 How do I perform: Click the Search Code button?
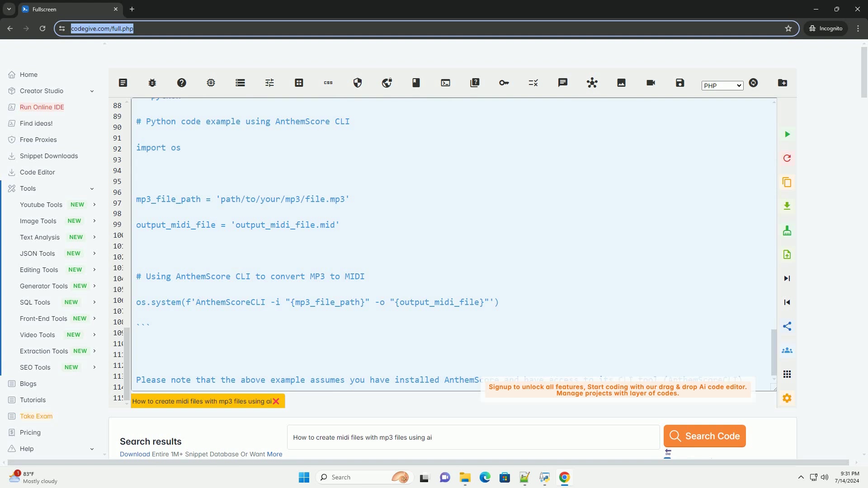[x=704, y=436]
